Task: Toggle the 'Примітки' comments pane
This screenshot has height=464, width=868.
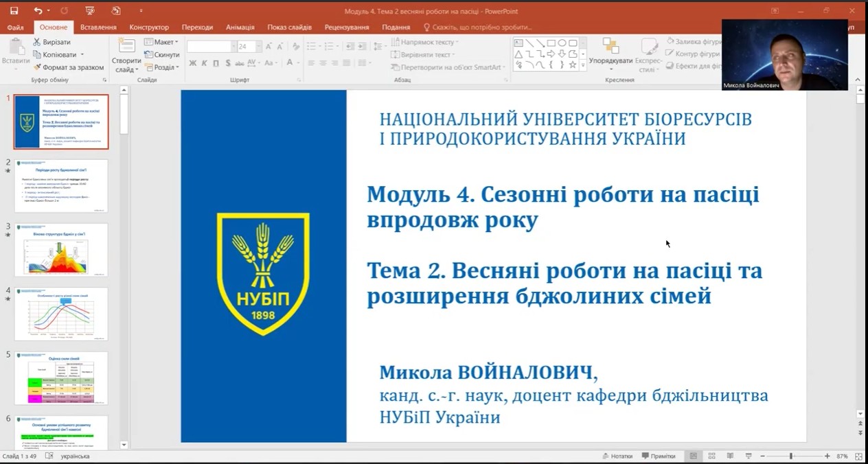Action: coord(659,456)
